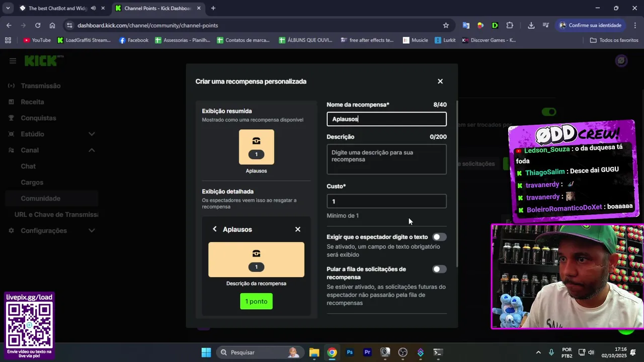Click the profile avatar in the Kick header
The height and width of the screenshot is (362, 644).
click(x=621, y=61)
